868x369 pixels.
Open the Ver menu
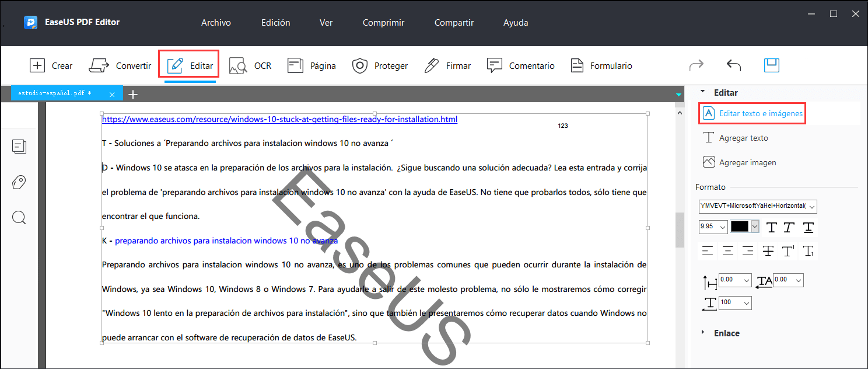[326, 23]
